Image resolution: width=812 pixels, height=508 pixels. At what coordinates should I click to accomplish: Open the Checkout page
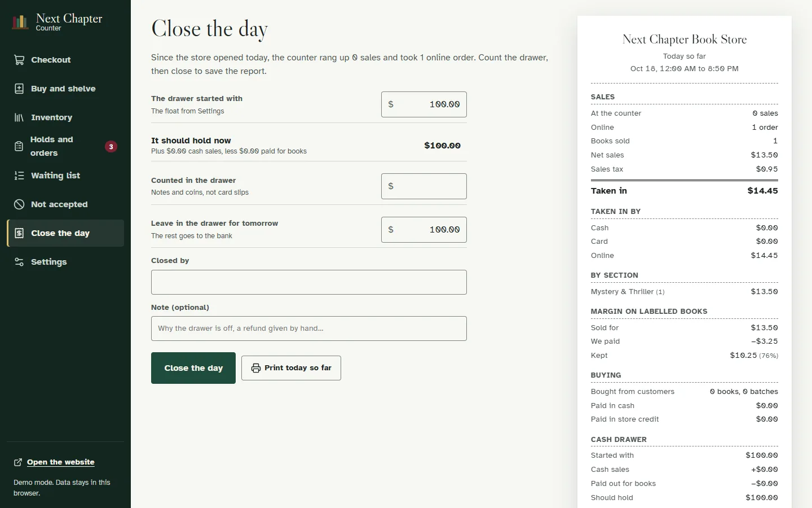(65, 60)
